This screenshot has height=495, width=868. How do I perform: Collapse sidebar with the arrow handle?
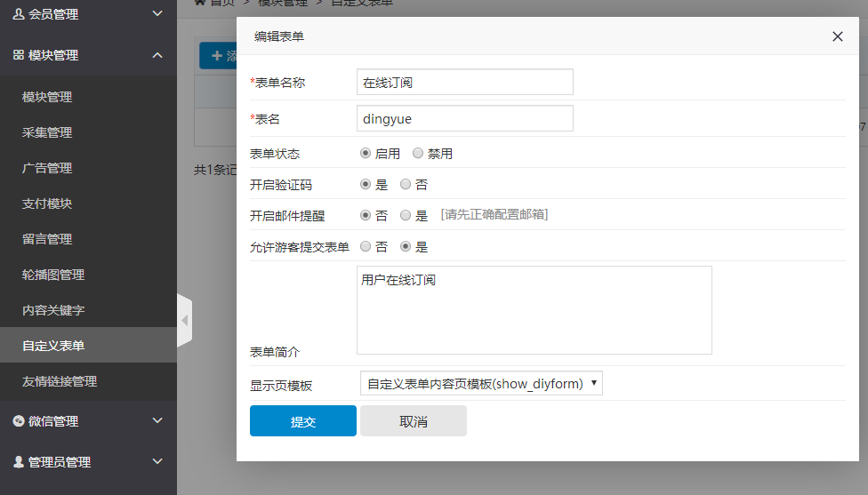point(184,320)
